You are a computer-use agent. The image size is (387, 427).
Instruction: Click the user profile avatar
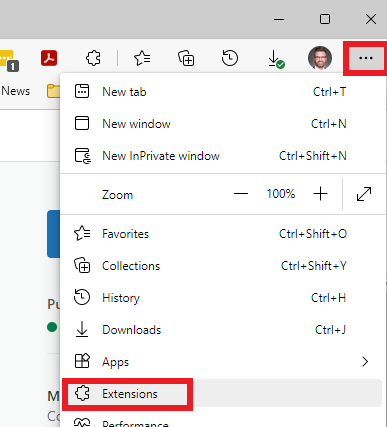320,58
